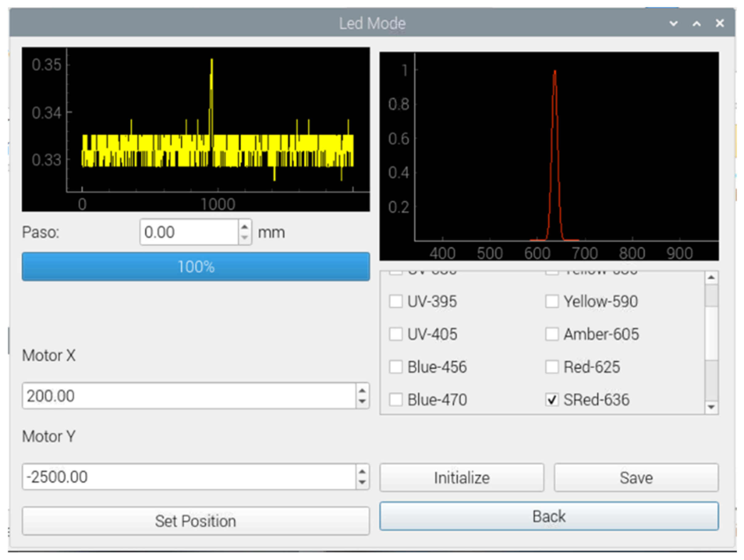Shade window using title bar down chevron

[673, 24]
